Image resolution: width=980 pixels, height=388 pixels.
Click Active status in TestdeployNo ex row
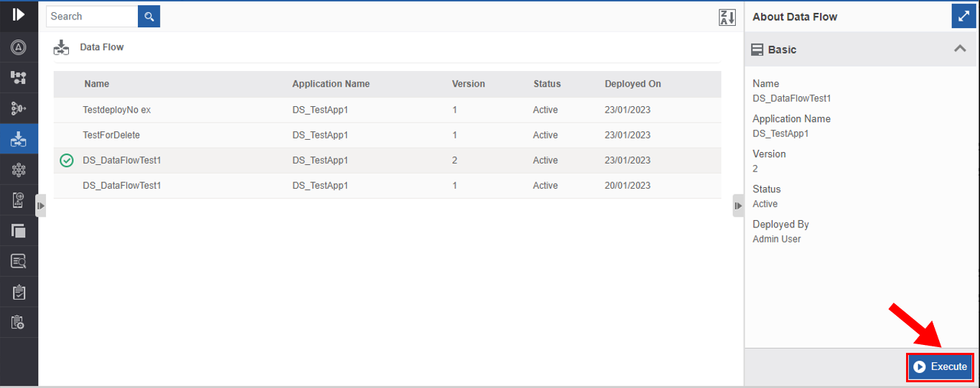click(x=546, y=110)
